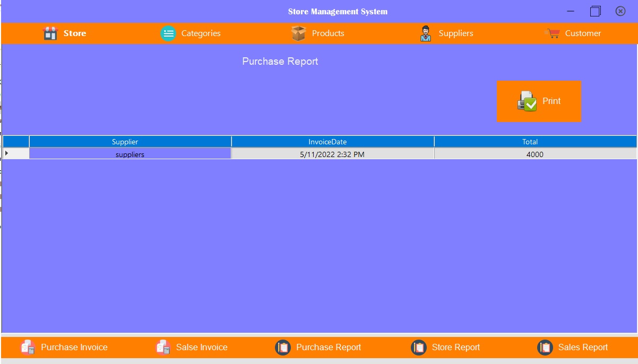Click the Store Report clipboard icon
Image resolution: width=638 pixels, height=364 pixels.
pyautogui.click(x=419, y=347)
